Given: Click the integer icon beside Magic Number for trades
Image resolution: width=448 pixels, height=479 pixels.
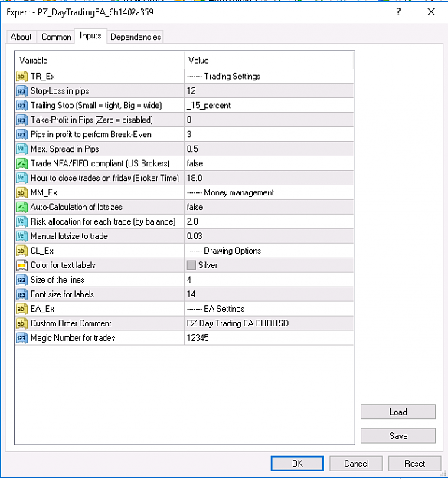Looking at the screenshot, I should [21, 338].
